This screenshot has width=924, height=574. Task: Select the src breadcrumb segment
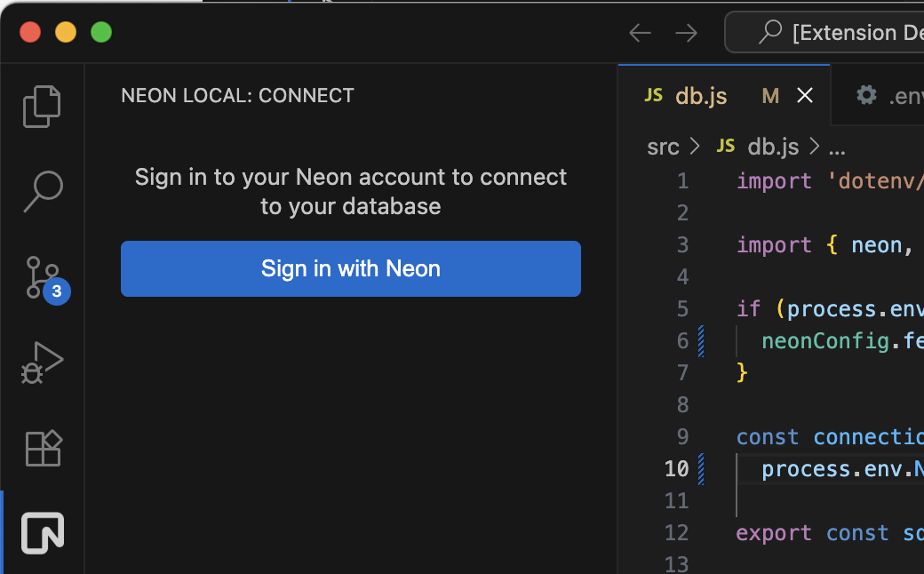point(663,147)
